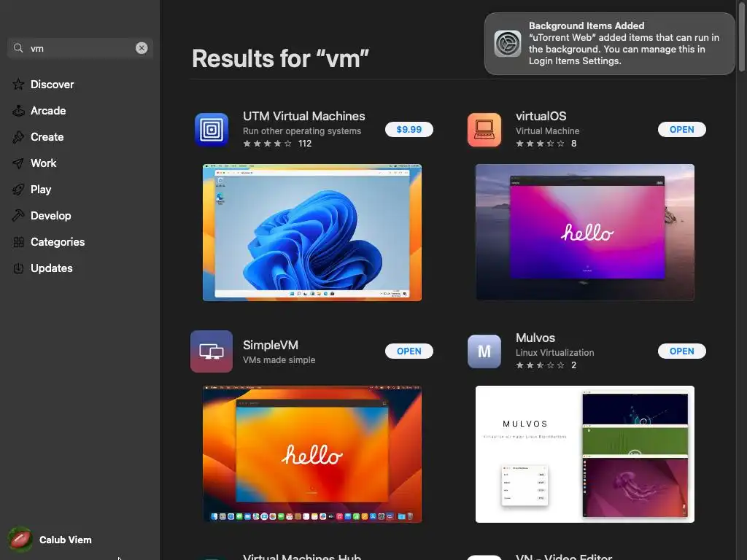This screenshot has width=747, height=560.
Task: Click the System Settings notification icon
Action: [x=508, y=43]
